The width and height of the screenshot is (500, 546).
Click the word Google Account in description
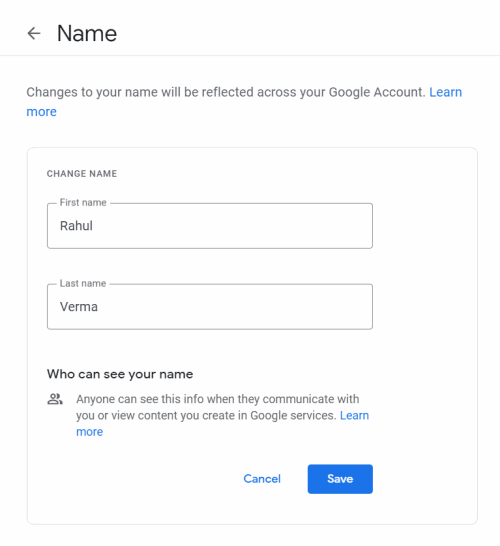376,92
